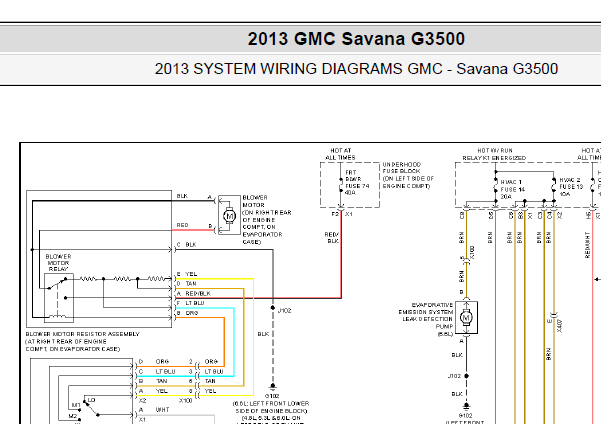Click the "X407" connector label
601x424 pixels.
click(560, 326)
